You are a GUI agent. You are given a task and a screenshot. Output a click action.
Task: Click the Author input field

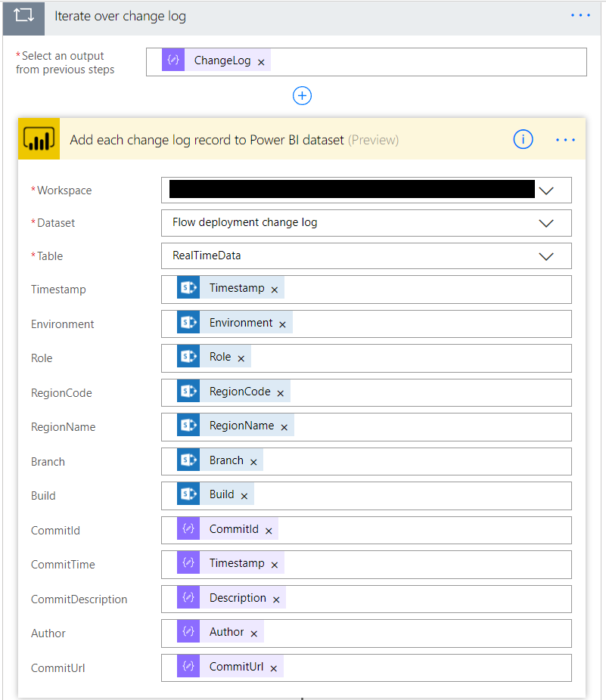click(x=416, y=633)
